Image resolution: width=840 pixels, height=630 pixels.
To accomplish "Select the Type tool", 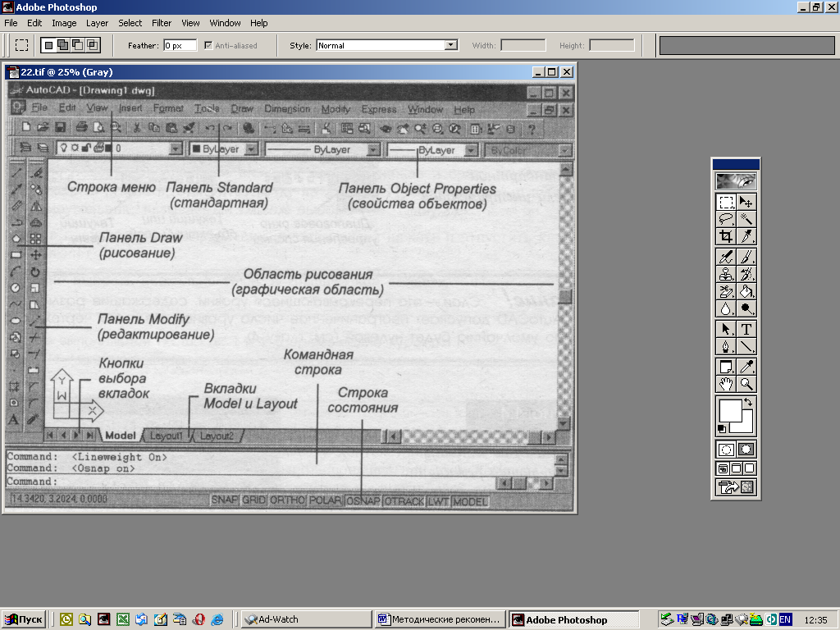I will pos(746,329).
